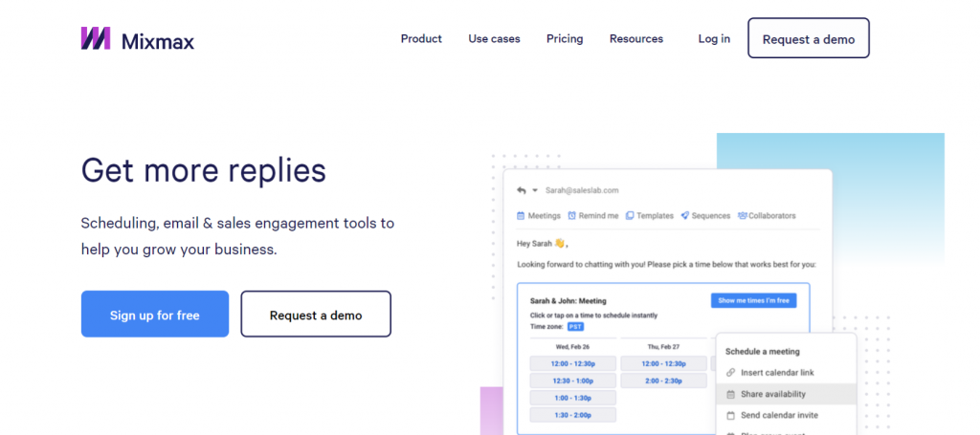Pick 12:00 - 12:30p under Wed, Feb 26
The height and width of the screenshot is (435, 980).
[x=572, y=364]
